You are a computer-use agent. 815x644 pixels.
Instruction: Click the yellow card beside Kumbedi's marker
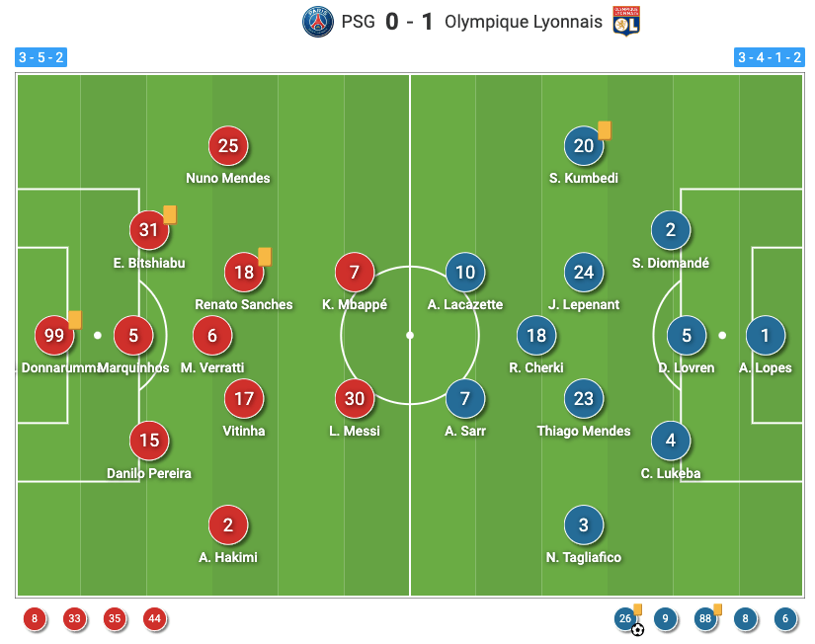coord(605,129)
